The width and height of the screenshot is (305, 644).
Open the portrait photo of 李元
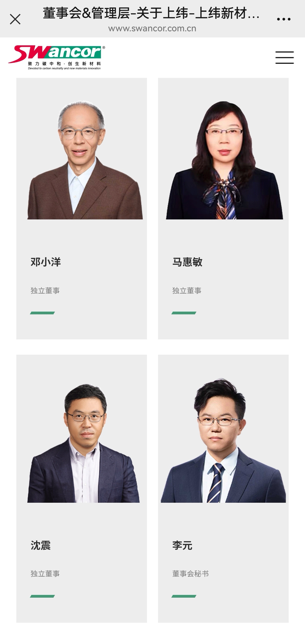point(223,440)
